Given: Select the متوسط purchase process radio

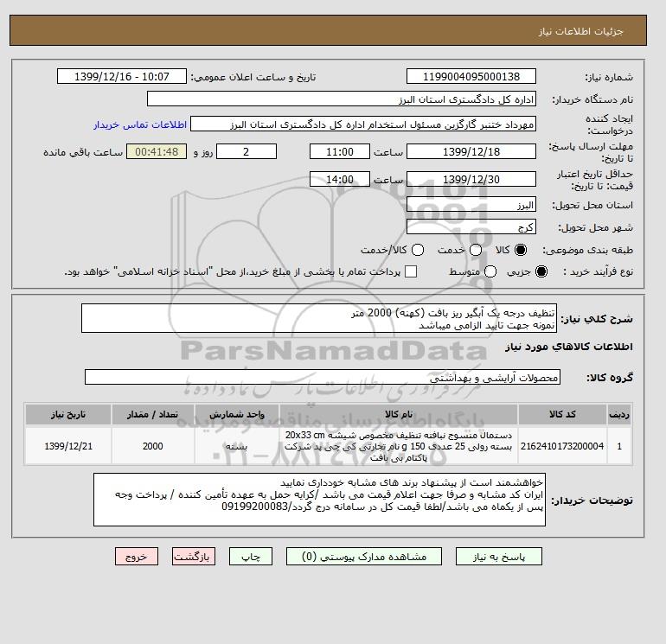Looking at the screenshot, I should pos(490,271).
